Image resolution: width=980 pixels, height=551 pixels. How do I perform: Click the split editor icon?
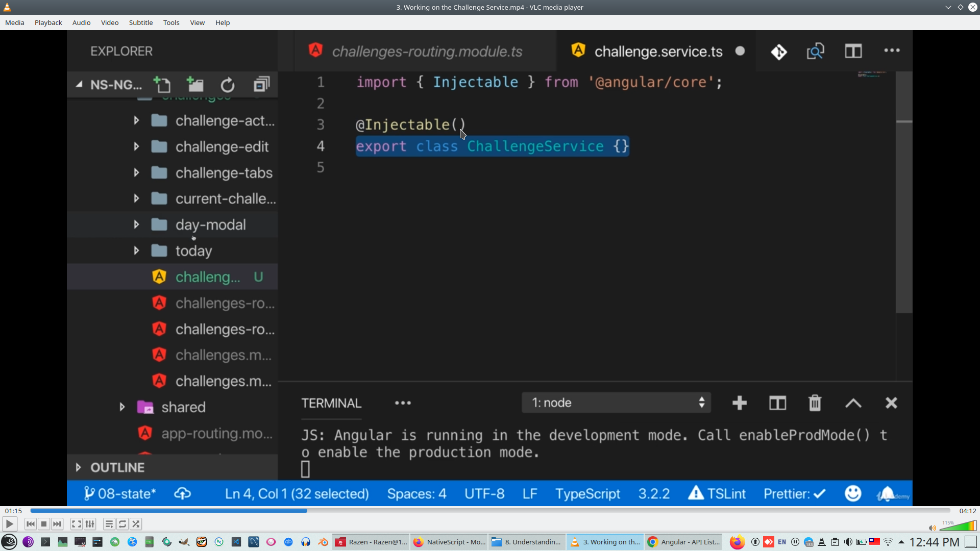[853, 51]
